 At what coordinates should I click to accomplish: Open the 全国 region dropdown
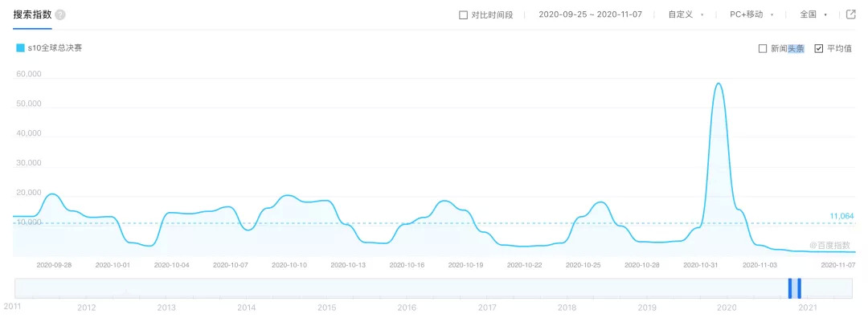(x=813, y=14)
